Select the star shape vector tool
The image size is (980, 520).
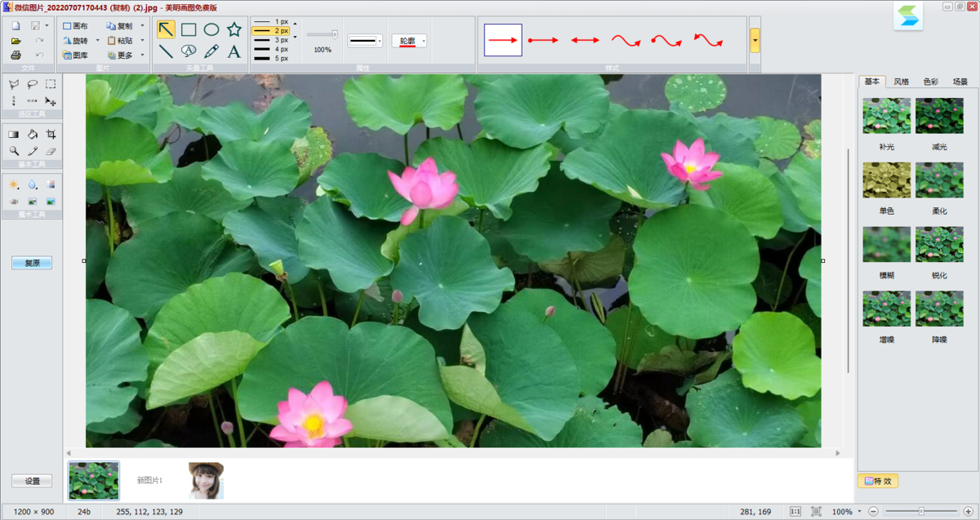click(234, 30)
